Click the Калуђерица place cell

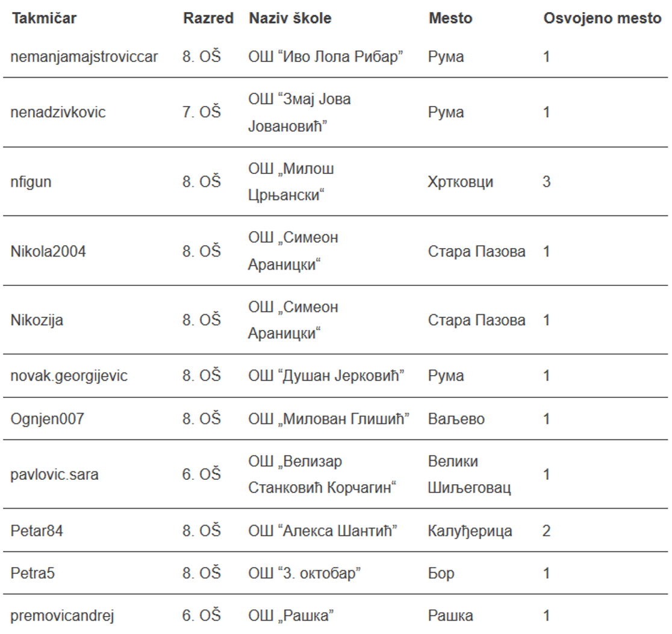tap(470, 531)
